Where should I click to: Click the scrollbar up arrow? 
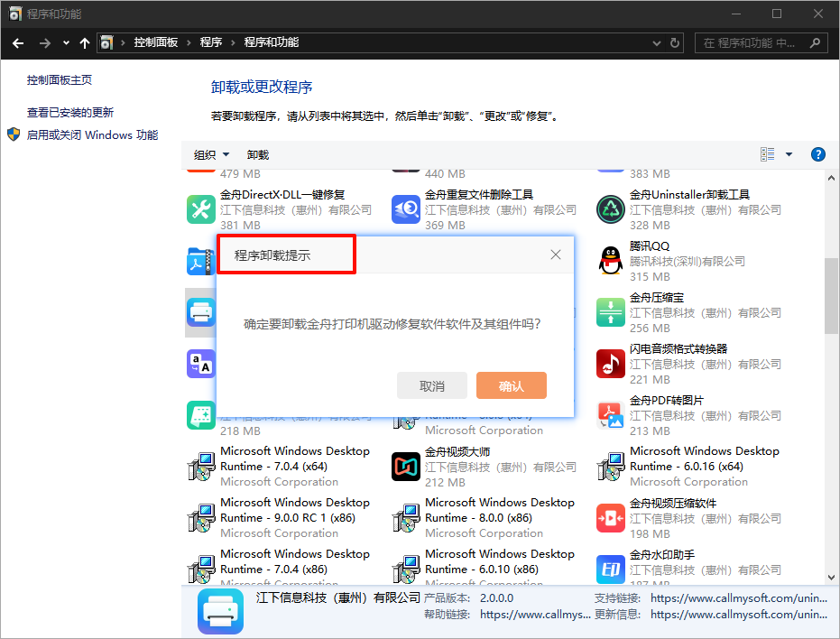(x=832, y=178)
